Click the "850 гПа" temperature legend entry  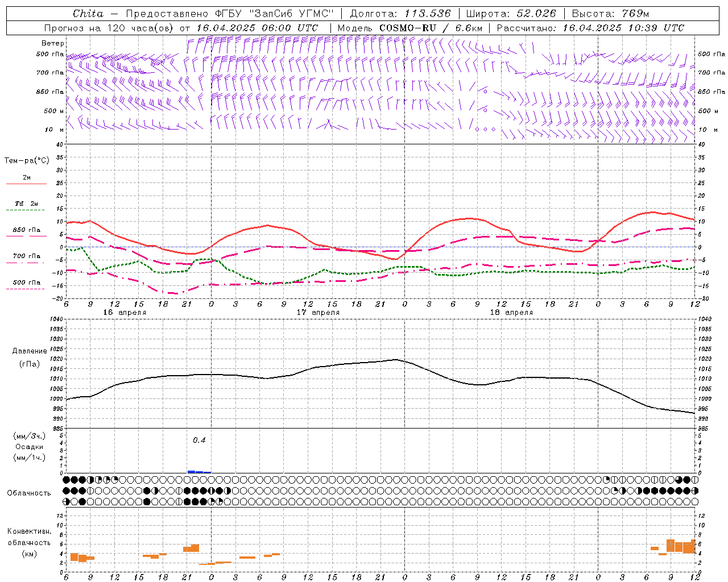point(27,230)
